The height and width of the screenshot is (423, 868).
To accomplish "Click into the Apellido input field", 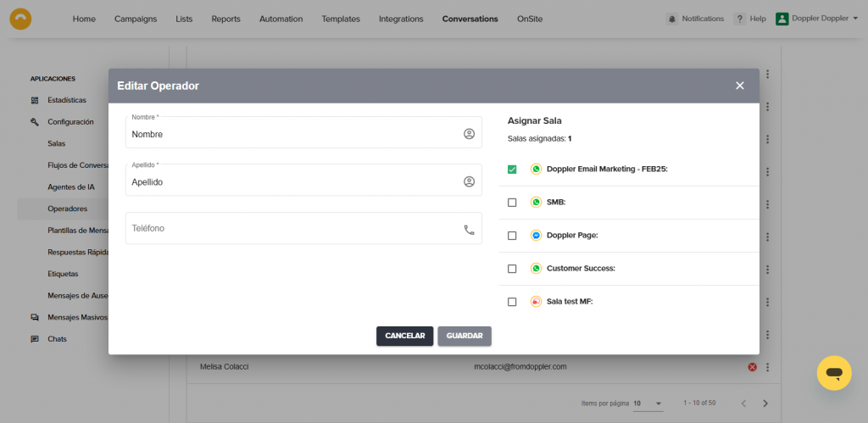I will [x=303, y=180].
